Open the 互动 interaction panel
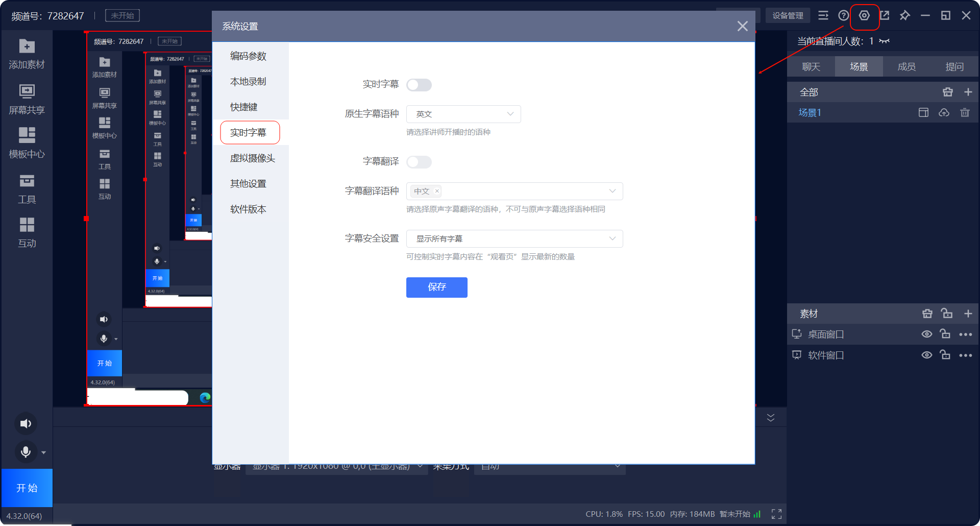The height and width of the screenshot is (526, 980). tap(27, 233)
